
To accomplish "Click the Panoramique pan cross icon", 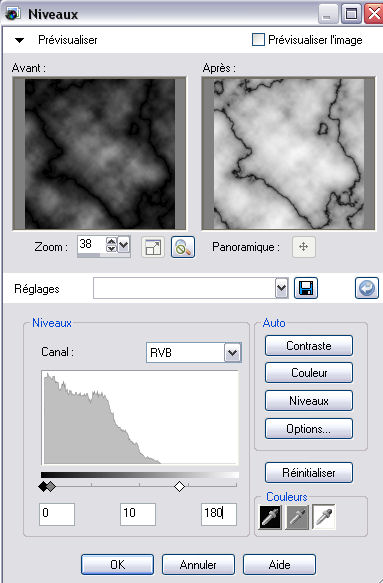I will tap(303, 247).
